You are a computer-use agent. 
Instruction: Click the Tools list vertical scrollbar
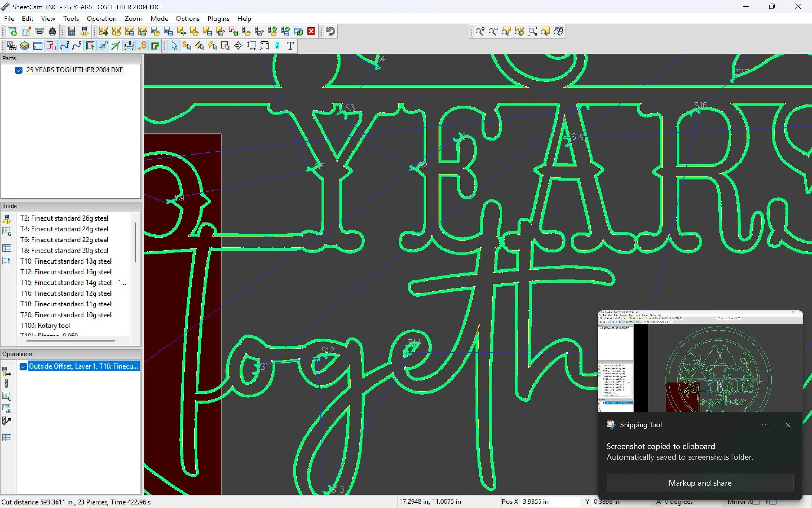point(135,242)
